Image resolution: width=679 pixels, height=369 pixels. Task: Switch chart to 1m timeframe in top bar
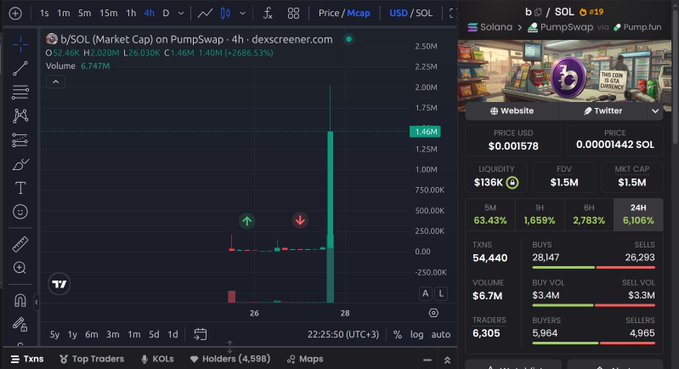pyautogui.click(x=64, y=13)
